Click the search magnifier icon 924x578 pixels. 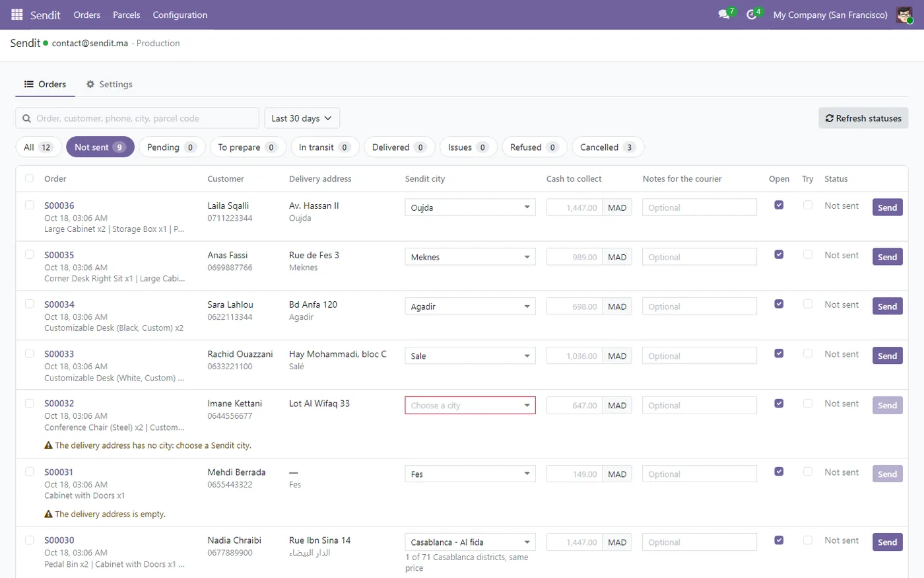[26, 118]
